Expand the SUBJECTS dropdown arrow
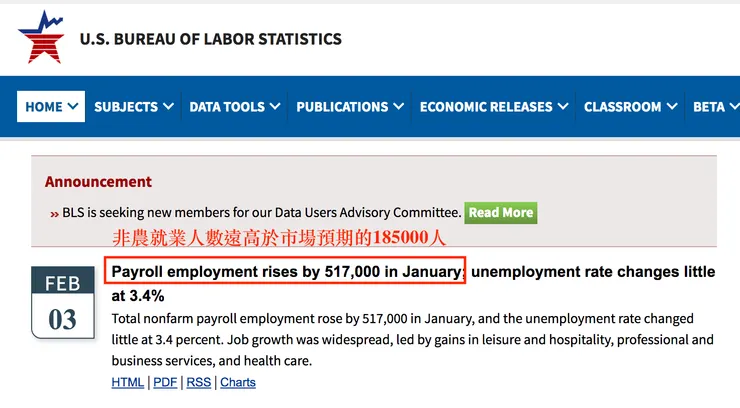 (x=168, y=107)
